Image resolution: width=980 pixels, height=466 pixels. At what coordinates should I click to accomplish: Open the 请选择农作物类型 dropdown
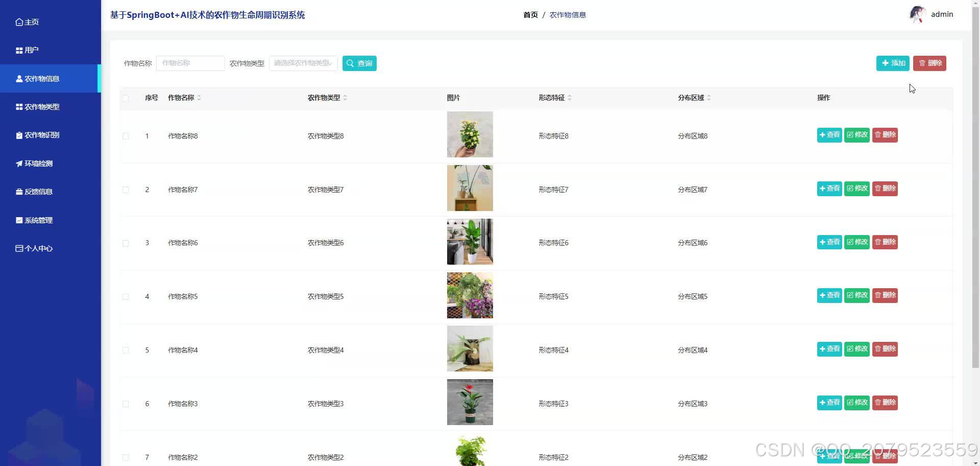pos(303,63)
